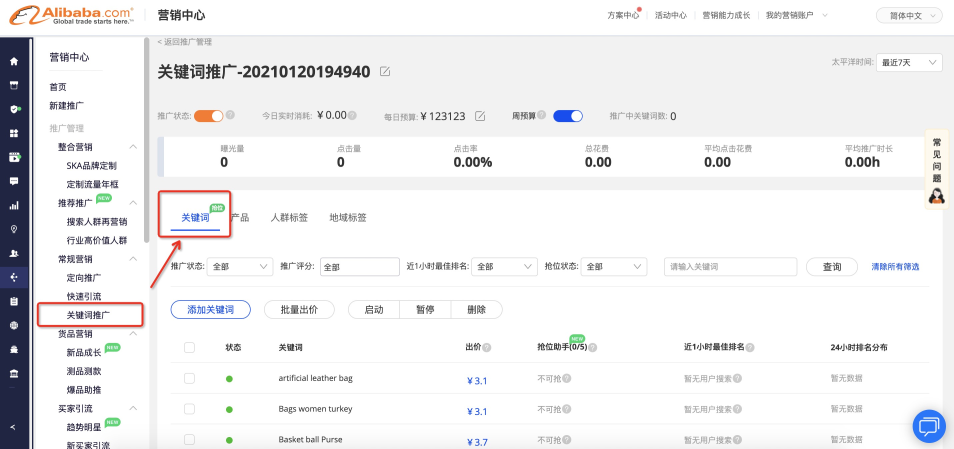Click the edit icon beside campaign title

tap(386, 71)
